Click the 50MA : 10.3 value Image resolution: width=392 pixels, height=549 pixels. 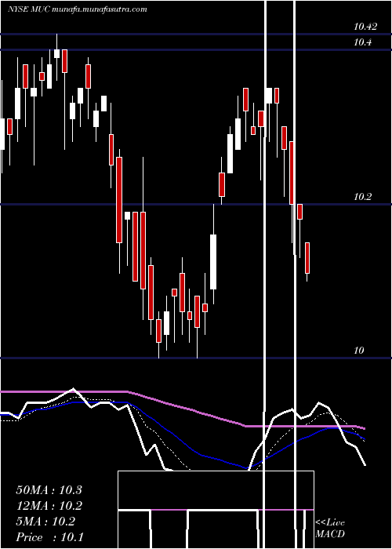[49, 489]
